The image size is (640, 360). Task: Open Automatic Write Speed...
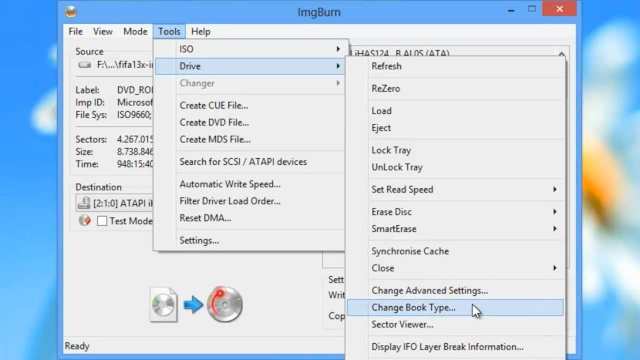point(230,184)
